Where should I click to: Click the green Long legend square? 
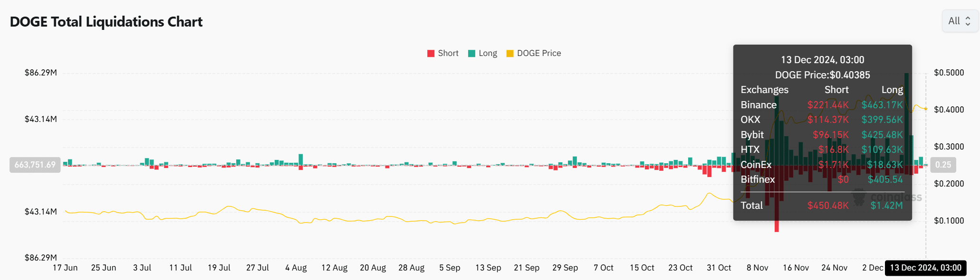[x=471, y=54]
